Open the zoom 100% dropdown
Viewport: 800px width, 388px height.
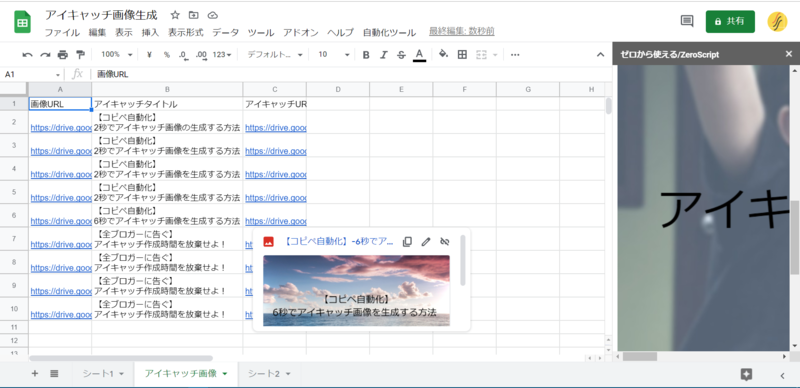116,55
